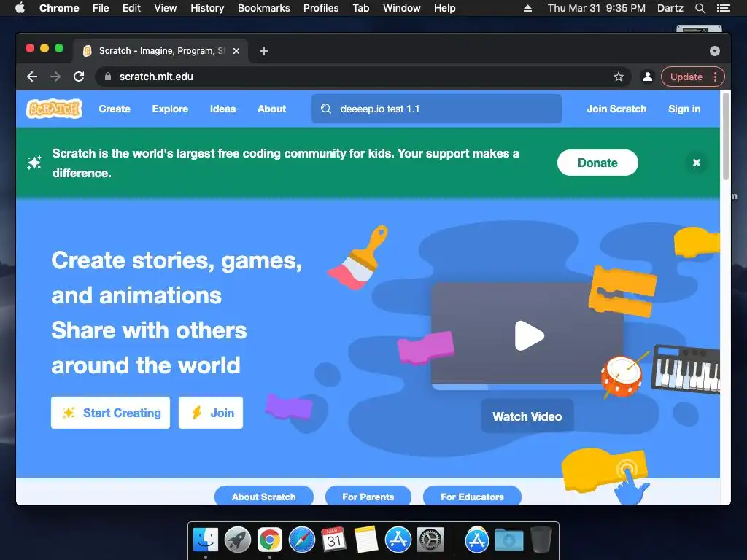
Task: Open Notification Center list icon
Action: pyautogui.click(x=723, y=8)
